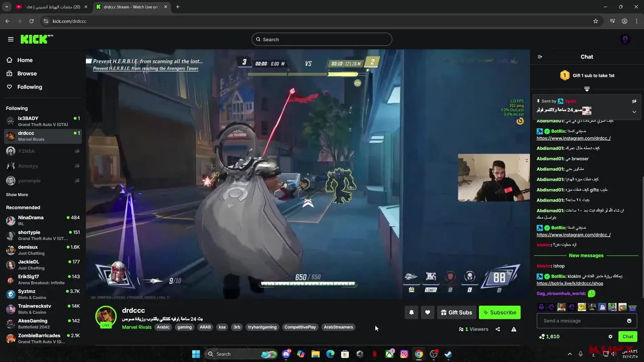644x362 pixels.
Task: Collapse the chat panel with the arrow icon
Action: pos(540,57)
